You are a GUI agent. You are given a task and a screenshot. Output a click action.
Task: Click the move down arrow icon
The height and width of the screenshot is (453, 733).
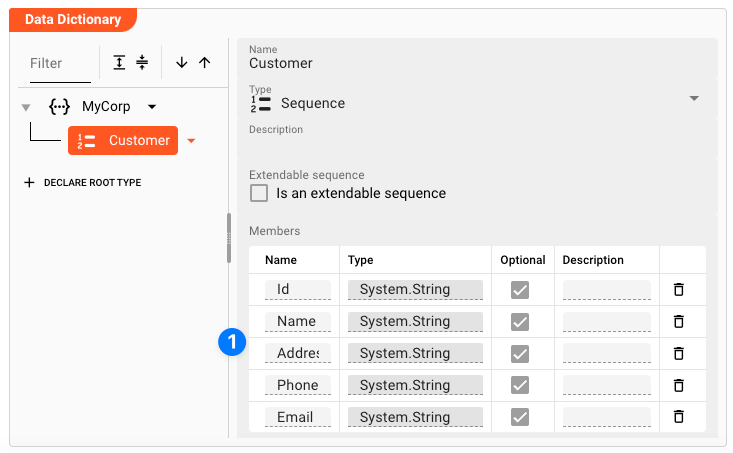click(181, 62)
